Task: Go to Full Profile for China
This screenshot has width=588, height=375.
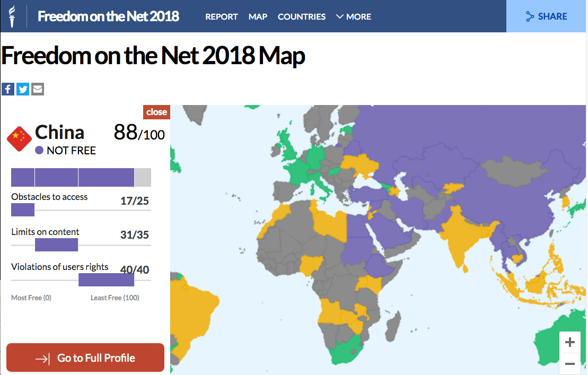Action: (x=85, y=357)
